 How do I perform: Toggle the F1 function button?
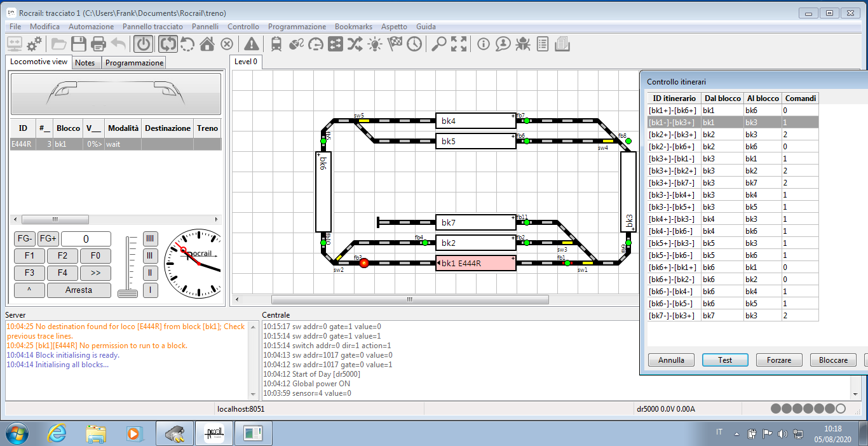pyautogui.click(x=29, y=256)
